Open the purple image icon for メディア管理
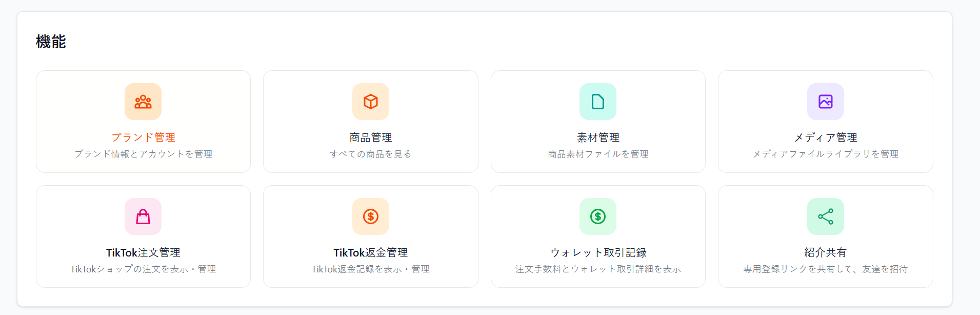Viewport: 980px width, 315px height. click(825, 102)
